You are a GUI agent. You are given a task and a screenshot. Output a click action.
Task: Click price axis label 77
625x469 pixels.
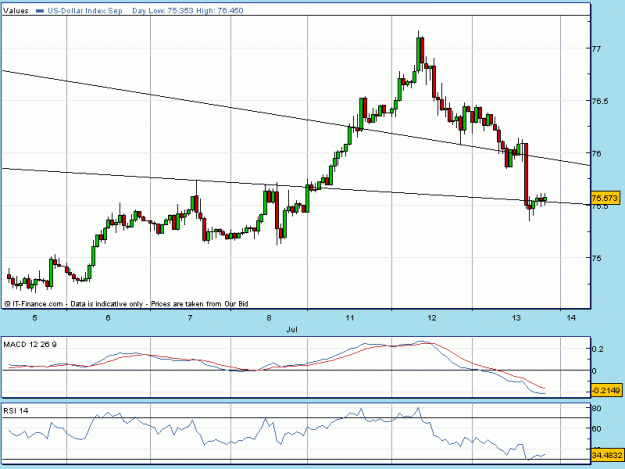pos(596,49)
